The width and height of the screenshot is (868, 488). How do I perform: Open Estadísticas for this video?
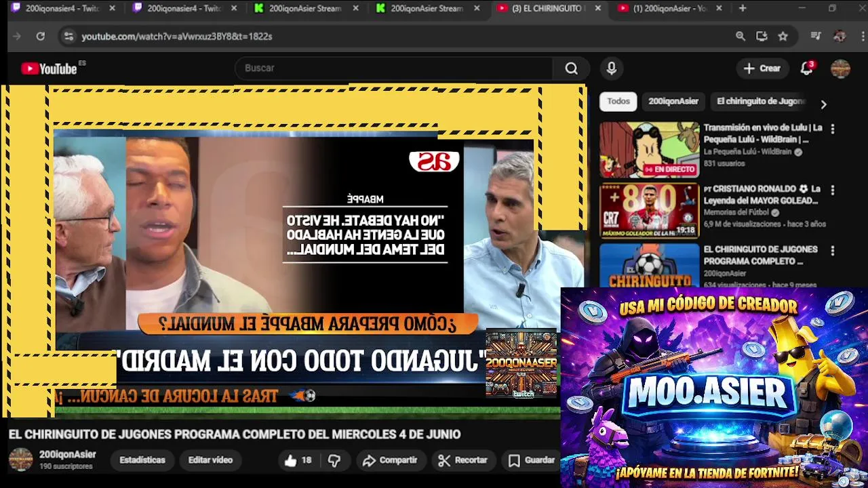(142, 460)
